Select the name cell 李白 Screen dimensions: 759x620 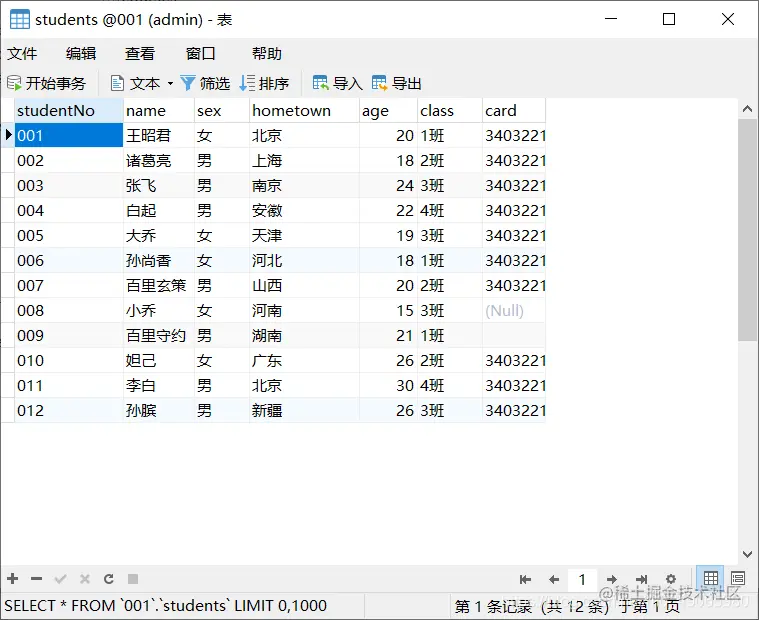pos(159,386)
